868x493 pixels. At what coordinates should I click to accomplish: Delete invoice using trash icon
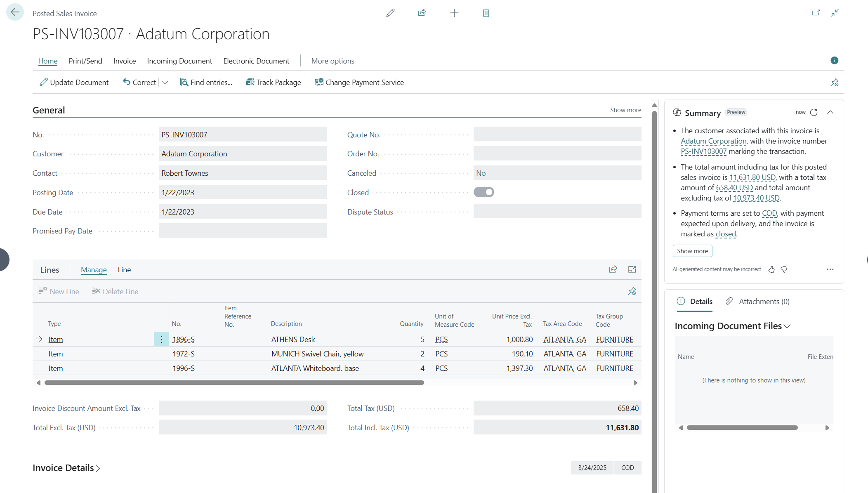(x=486, y=13)
